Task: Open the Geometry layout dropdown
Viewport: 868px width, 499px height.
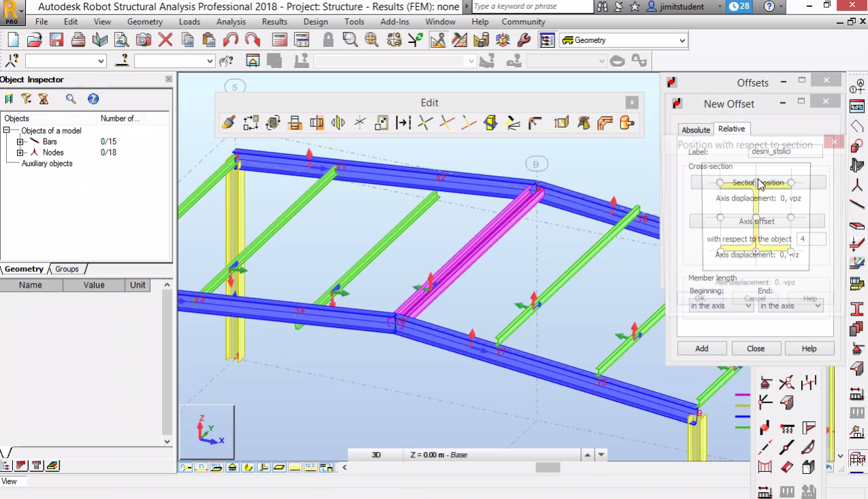Action: 682,40
